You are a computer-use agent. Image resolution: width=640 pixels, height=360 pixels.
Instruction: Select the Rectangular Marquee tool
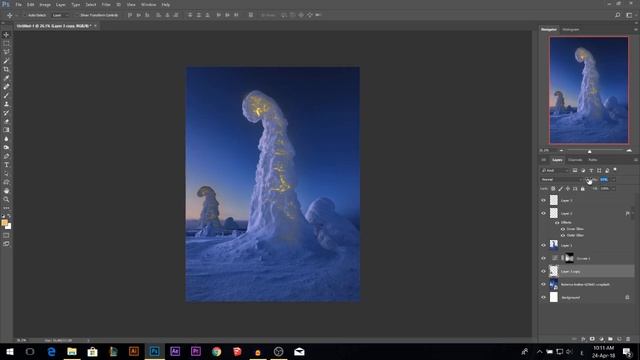(x=6, y=43)
